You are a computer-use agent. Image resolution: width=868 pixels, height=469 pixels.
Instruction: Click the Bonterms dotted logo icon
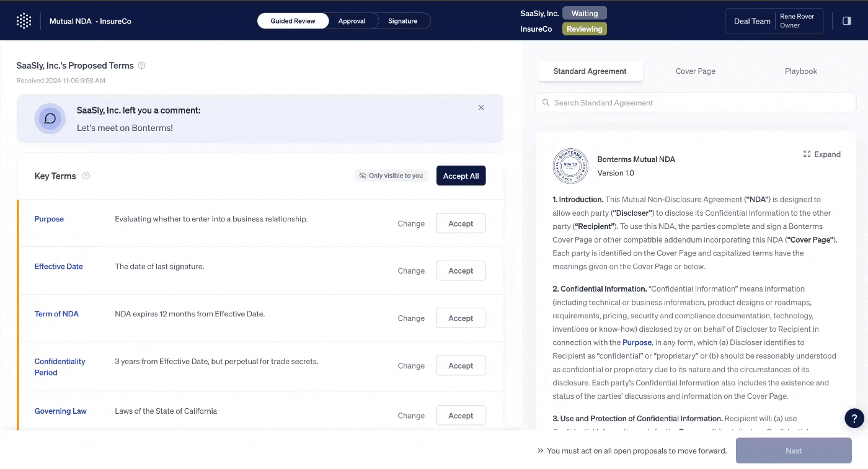[x=24, y=20]
